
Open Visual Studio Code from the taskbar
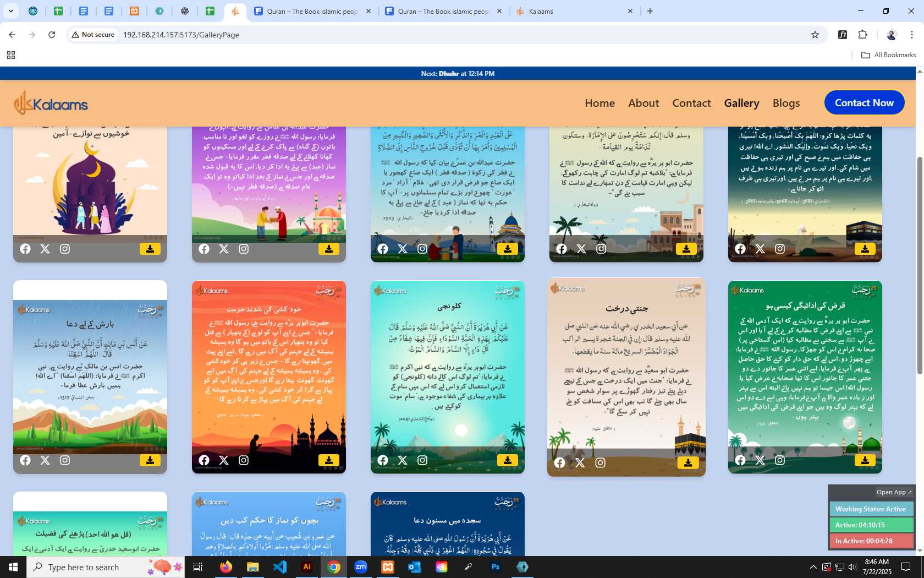pos(279,567)
